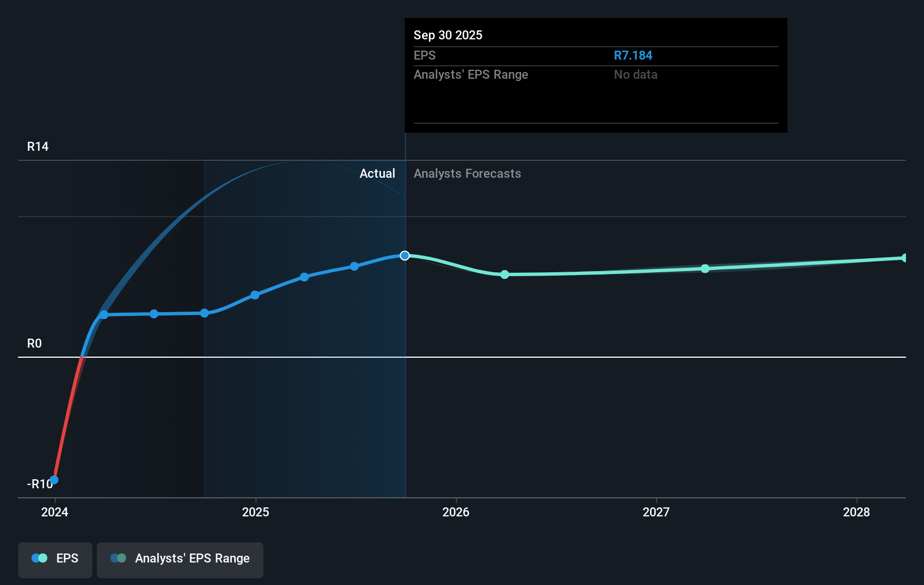Click the Sep 30 2025 tooltip header
Image resolution: width=924 pixels, height=585 pixels.
[447, 35]
